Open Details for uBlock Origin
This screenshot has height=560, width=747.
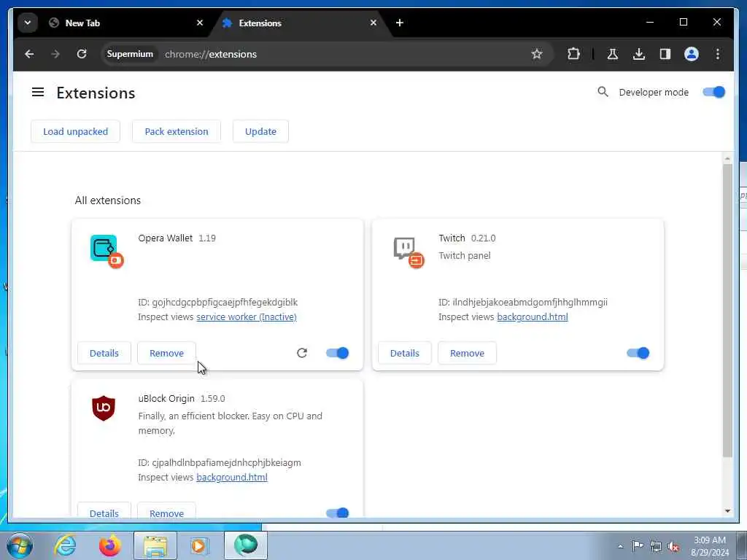pyautogui.click(x=104, y=511)
